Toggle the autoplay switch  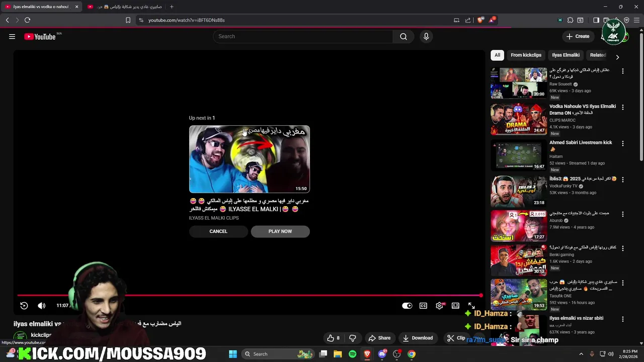(407, 305)
